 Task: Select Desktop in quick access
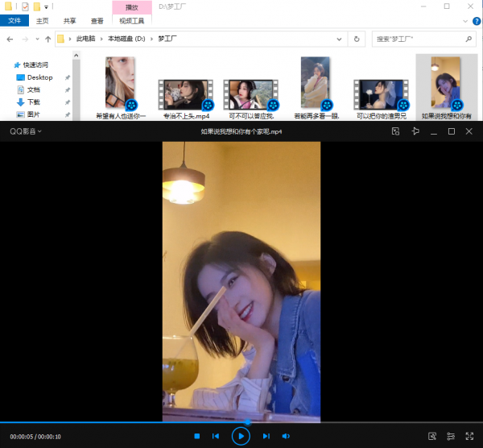[x=39, y=77]
